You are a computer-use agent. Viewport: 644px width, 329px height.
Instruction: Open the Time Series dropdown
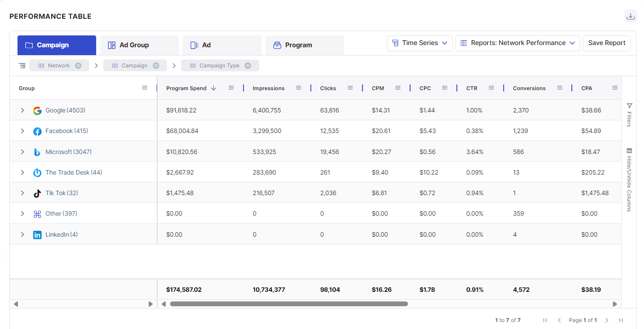tap(419, 43)
